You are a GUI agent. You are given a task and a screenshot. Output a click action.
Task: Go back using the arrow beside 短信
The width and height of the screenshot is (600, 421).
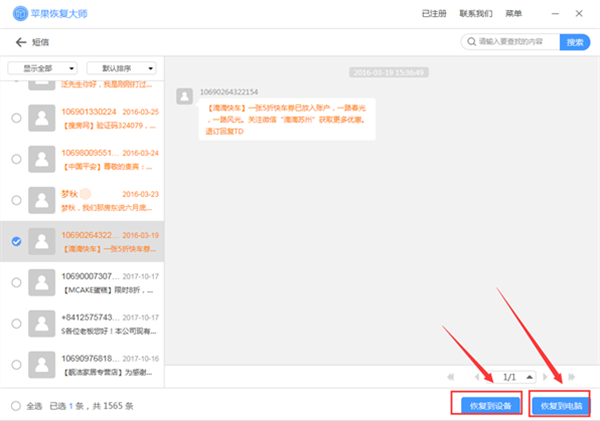point(21,42)
